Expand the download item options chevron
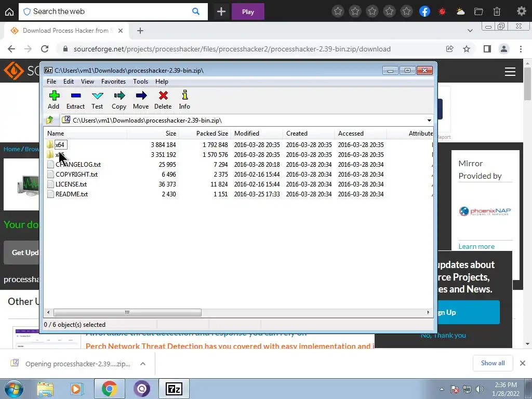Viewport: 532px width, 399px height. coord(143,364)
